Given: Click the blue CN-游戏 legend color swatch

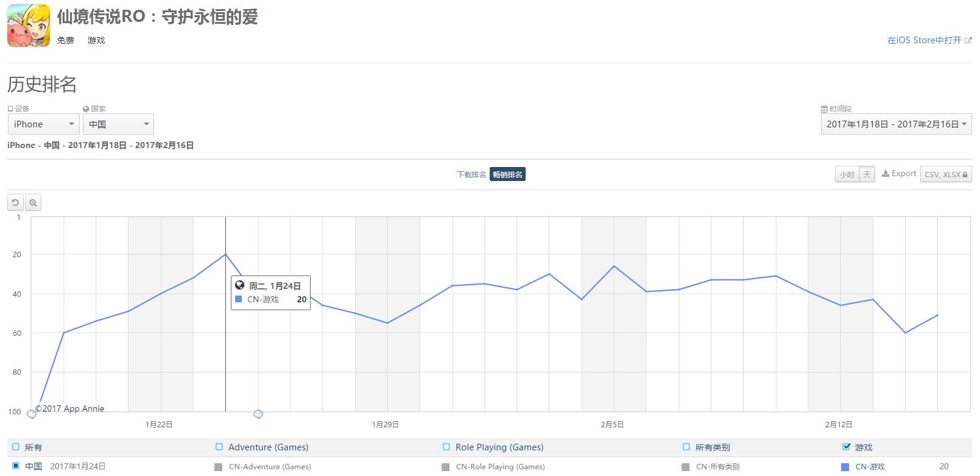Looking at the screenshot, I should (845, 467).
